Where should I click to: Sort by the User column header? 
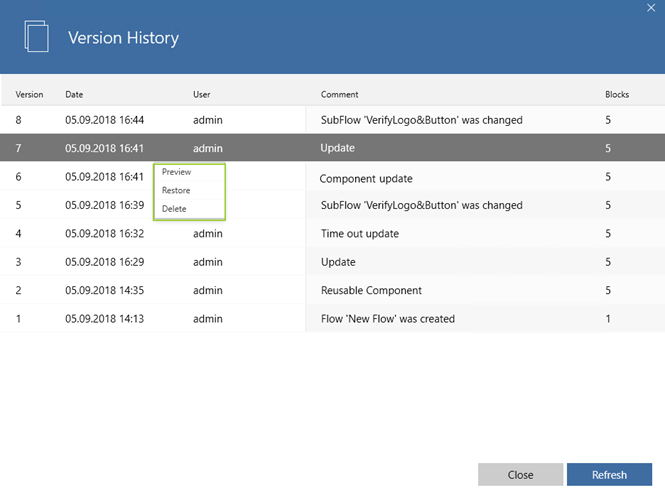pos(201,95)
